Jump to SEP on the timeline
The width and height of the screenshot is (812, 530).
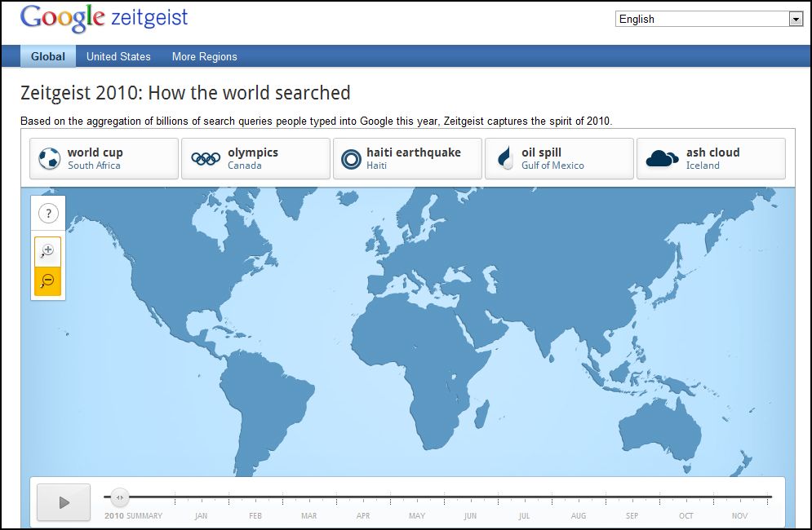(632, 515)
